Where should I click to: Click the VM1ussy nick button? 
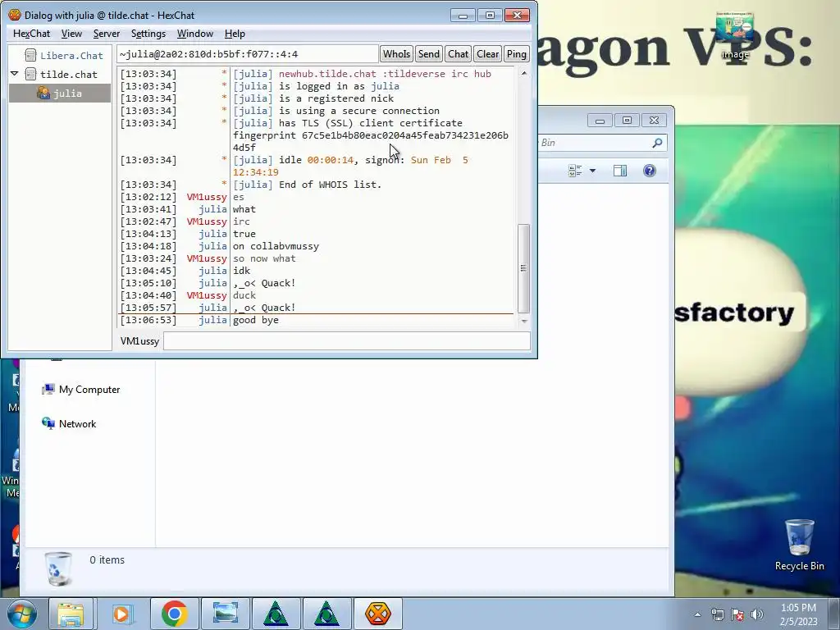pos(139,341)
